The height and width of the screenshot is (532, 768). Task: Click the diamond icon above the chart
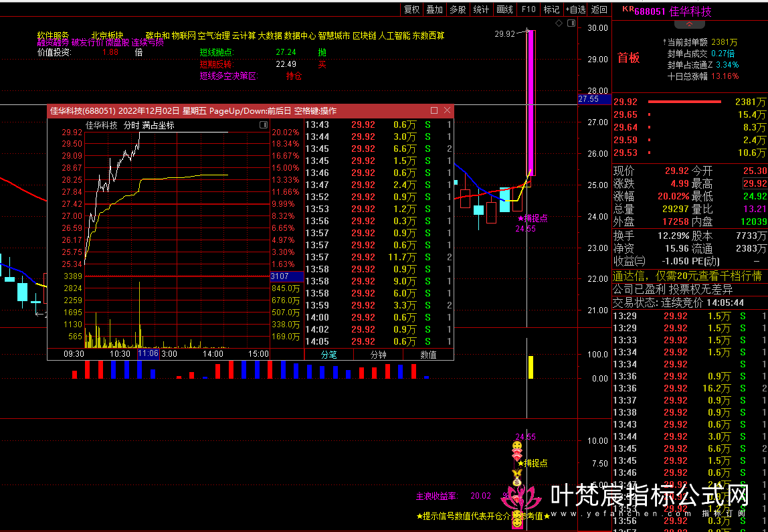559,23
